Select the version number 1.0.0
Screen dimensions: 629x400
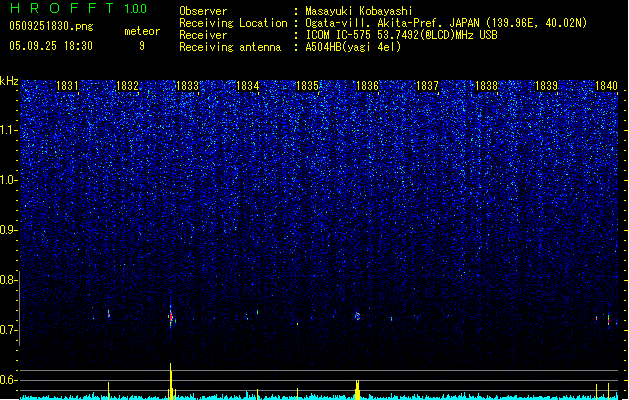point(136,9)
